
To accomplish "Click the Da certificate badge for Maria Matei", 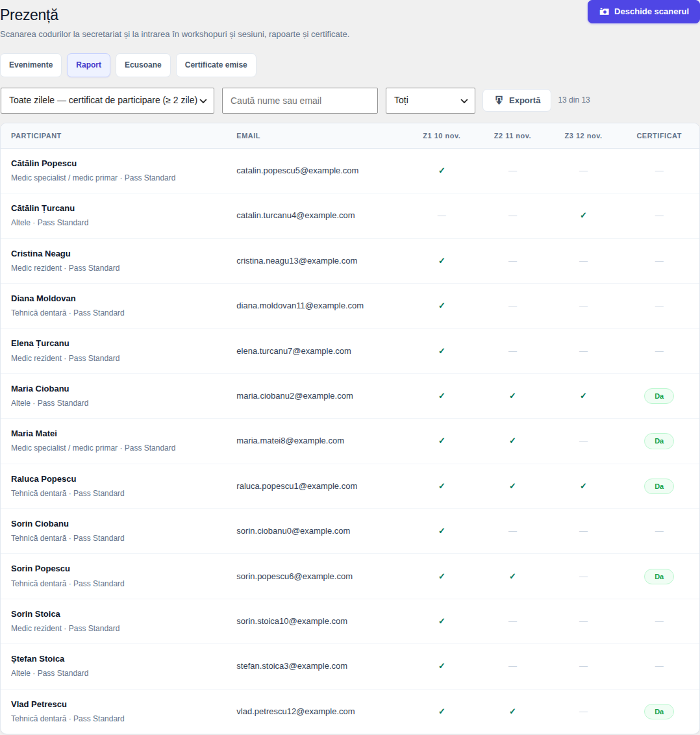I will point(658,441).
